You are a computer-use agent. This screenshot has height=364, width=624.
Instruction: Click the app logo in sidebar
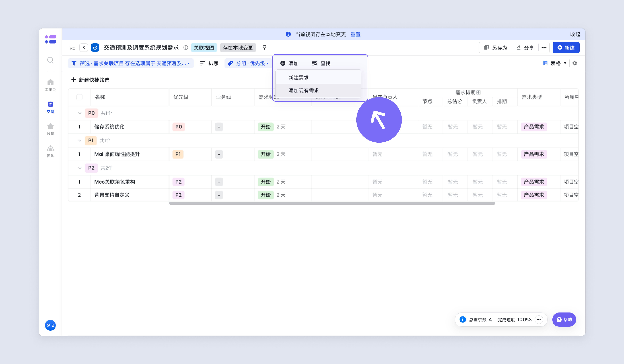pos(50,39)
